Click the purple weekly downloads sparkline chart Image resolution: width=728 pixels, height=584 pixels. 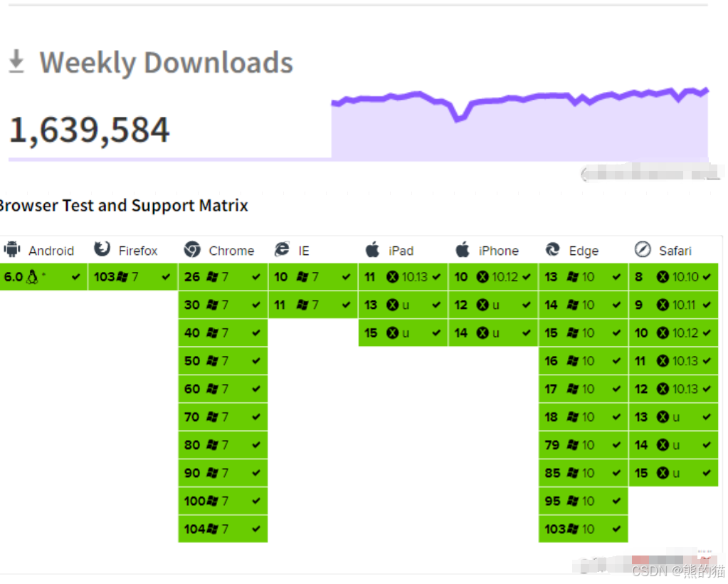coord(519,124)
